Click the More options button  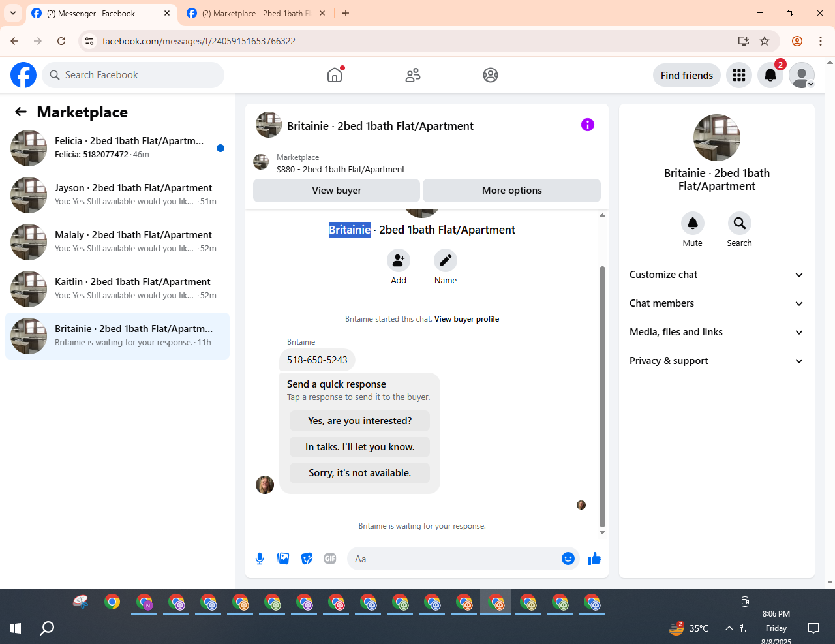pos(512,191)
